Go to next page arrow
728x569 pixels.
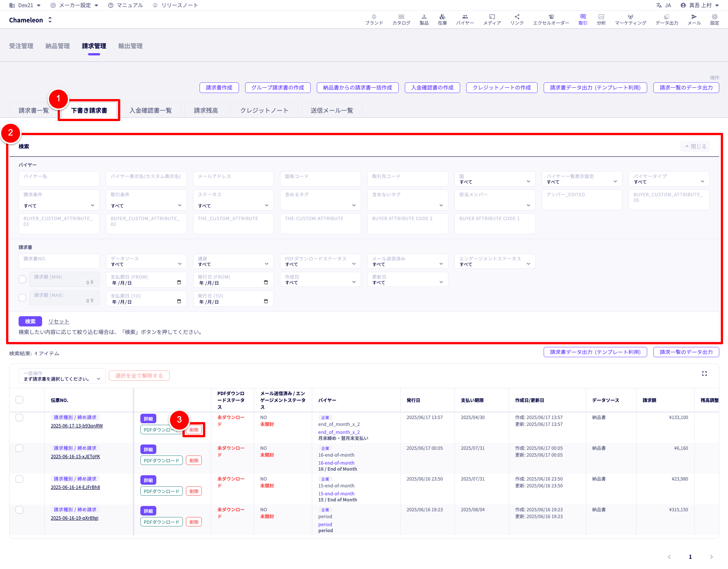(711, 557)
